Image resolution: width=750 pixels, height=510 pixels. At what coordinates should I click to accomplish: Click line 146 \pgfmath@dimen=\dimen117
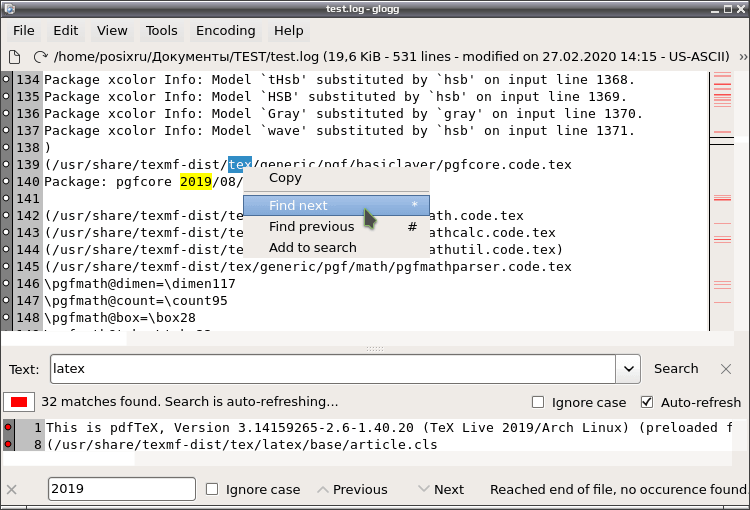[140, 284]
